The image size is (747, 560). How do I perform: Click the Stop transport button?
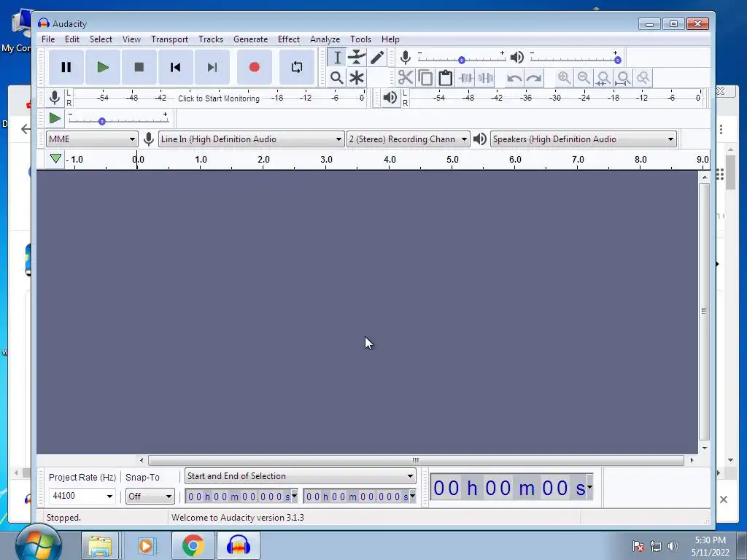(139, 67)
